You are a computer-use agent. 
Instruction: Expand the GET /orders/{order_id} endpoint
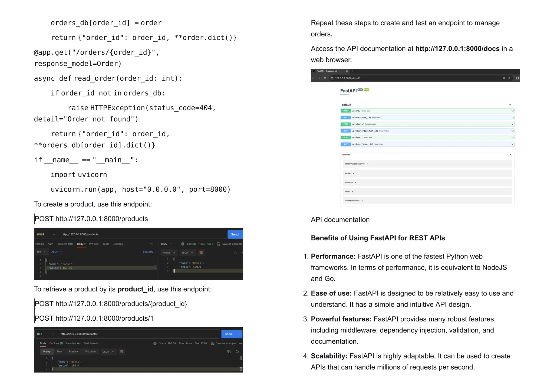(427, 144)
